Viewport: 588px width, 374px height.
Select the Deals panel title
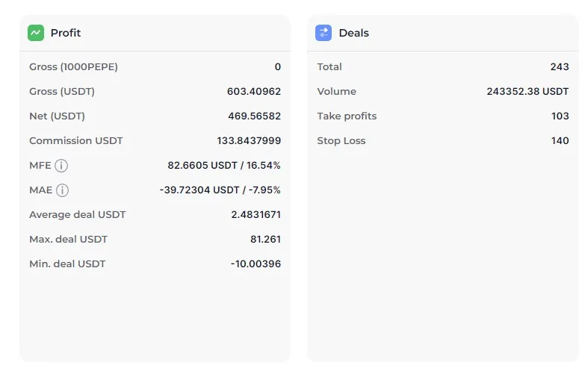353,33
